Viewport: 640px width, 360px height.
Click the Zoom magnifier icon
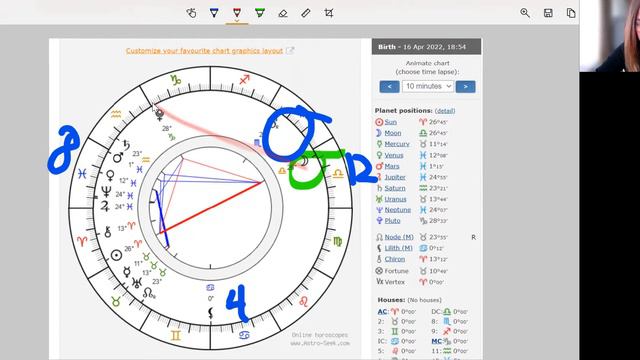coord(525,13)
